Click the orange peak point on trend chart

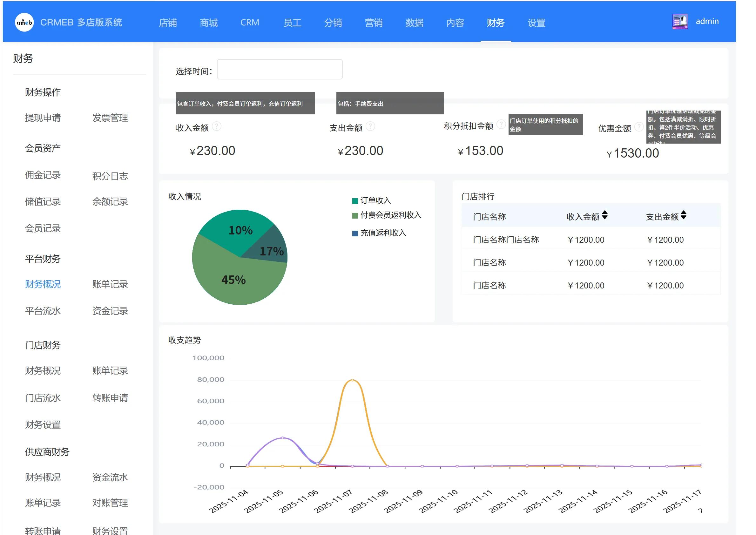click(352, 380)
